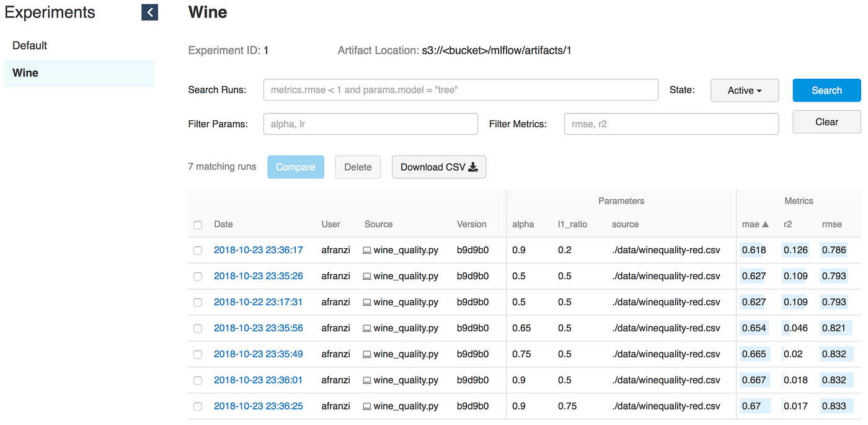Open run 2018-10-23 23:35:26 details
This screenshot has height=425, width=868.
259,276
